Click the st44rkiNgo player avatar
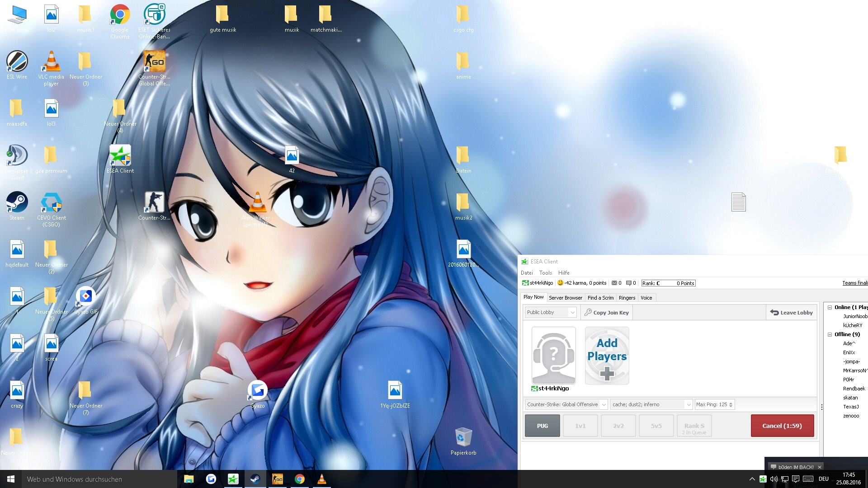Image resolution: width=868 pixels, height=488 pixels. coord(553,356)
